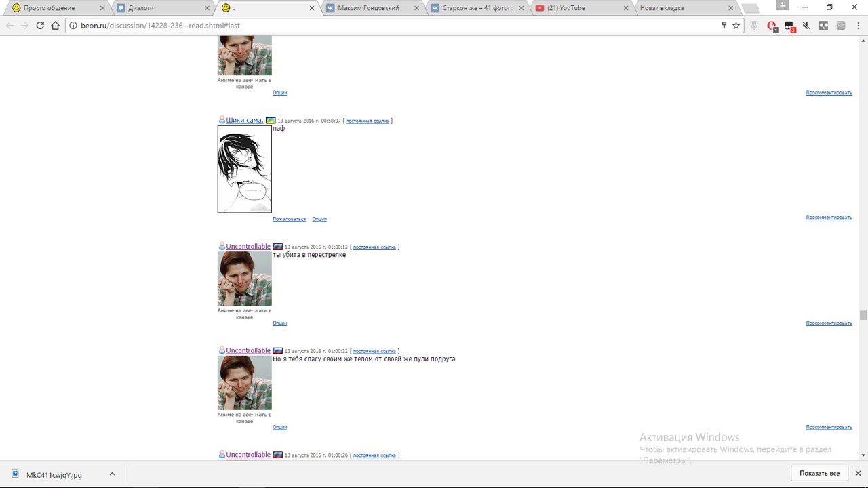Click Пожаловаться link under Шики сама post
This screenshot has width=868, height=488.
pyautogui.click(x=289, y=219)
